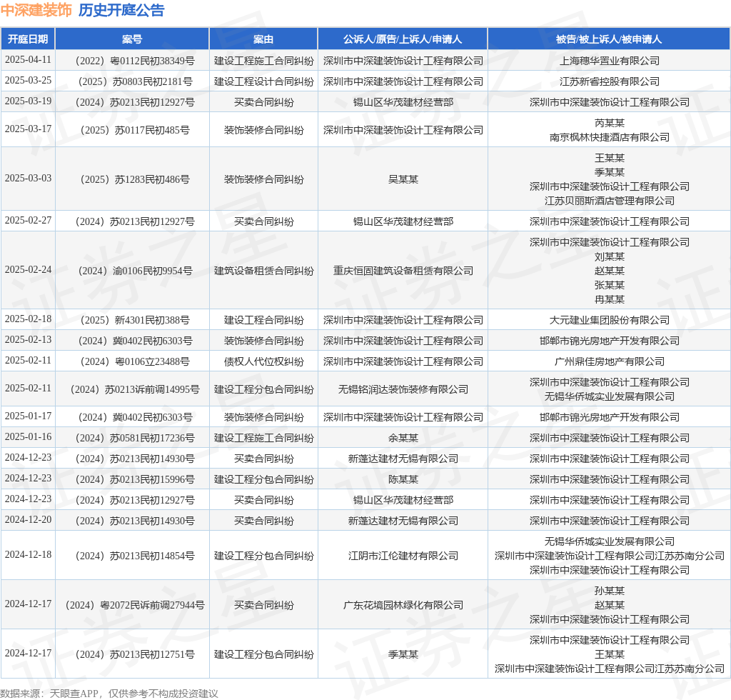
Task: Click defendant 江苏贝丽斯酒店管理有限公司
Action: (x=610, y=201)
